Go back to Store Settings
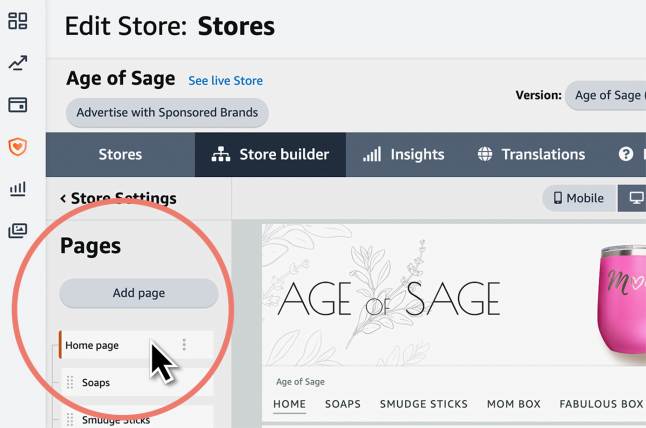This screenshot has width=646, height=428. (119, 199)
